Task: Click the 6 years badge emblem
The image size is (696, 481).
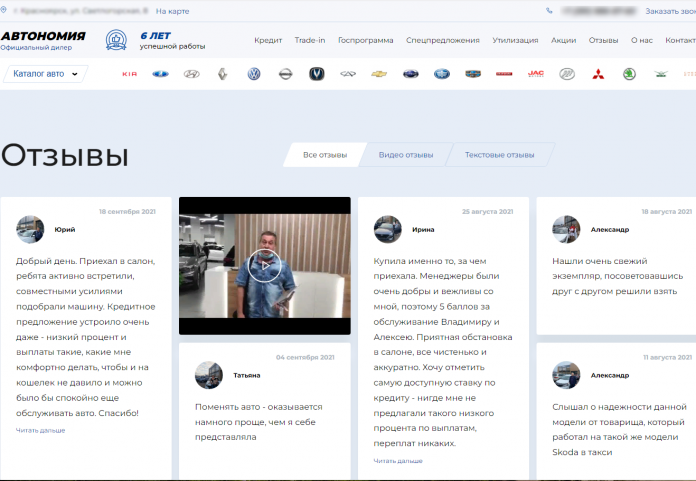Action: pyautogui.click(x=116, y=40)
